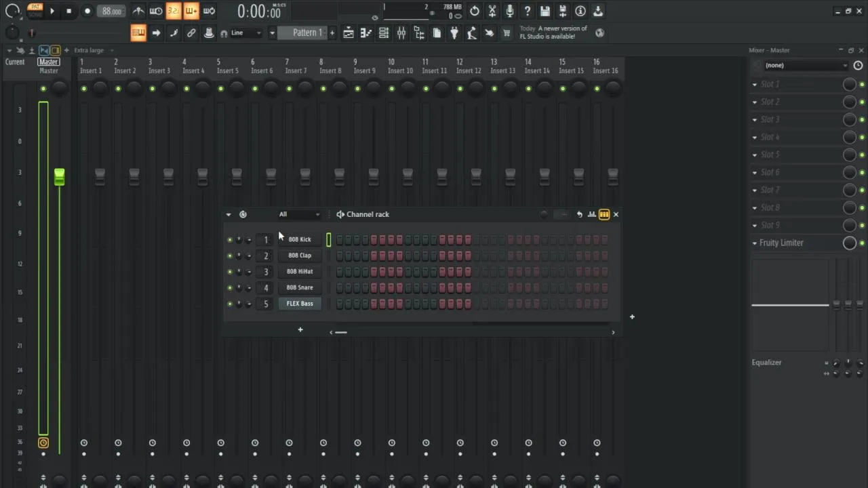Viewport: 868px width, 488px height.
Task: Toggle the link chain icon
Action: point(191,33)
